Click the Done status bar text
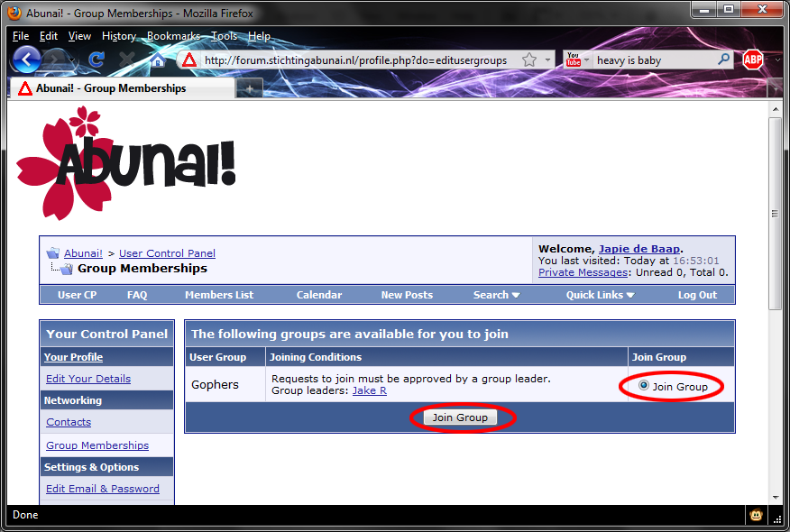This screenshot has width=790, height=532. click(x=25, y=515)
